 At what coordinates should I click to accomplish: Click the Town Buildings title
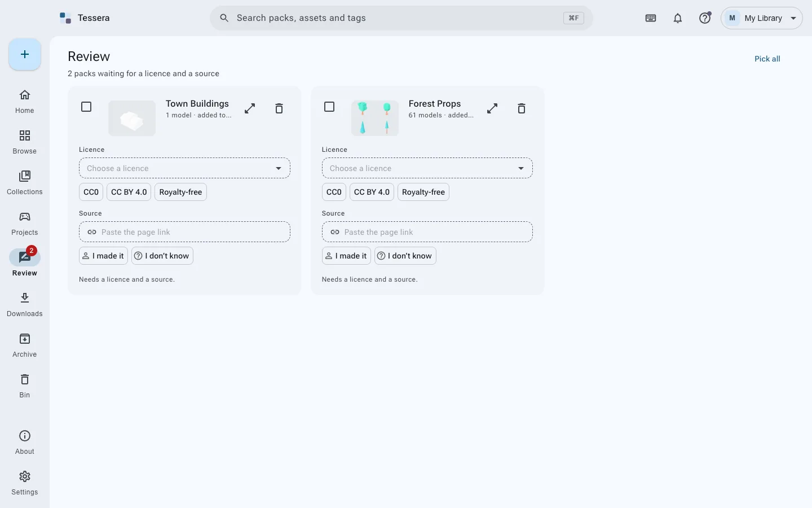(197, 104)
